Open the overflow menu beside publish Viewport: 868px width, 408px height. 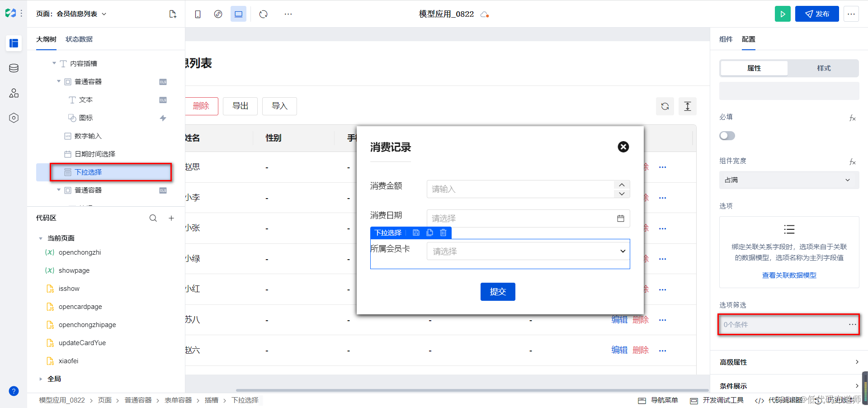click(x=851, y=14)
